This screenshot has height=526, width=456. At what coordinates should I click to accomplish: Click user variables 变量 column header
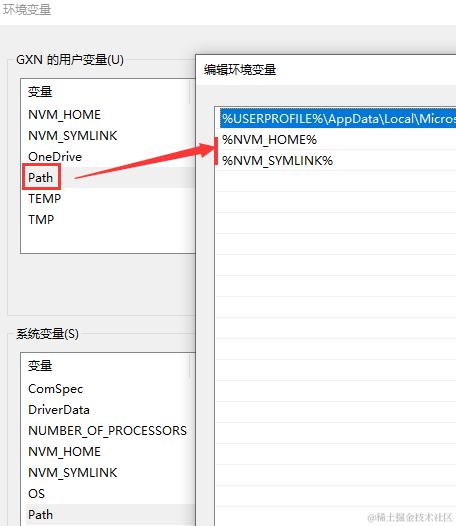click(x=40, y=92)
